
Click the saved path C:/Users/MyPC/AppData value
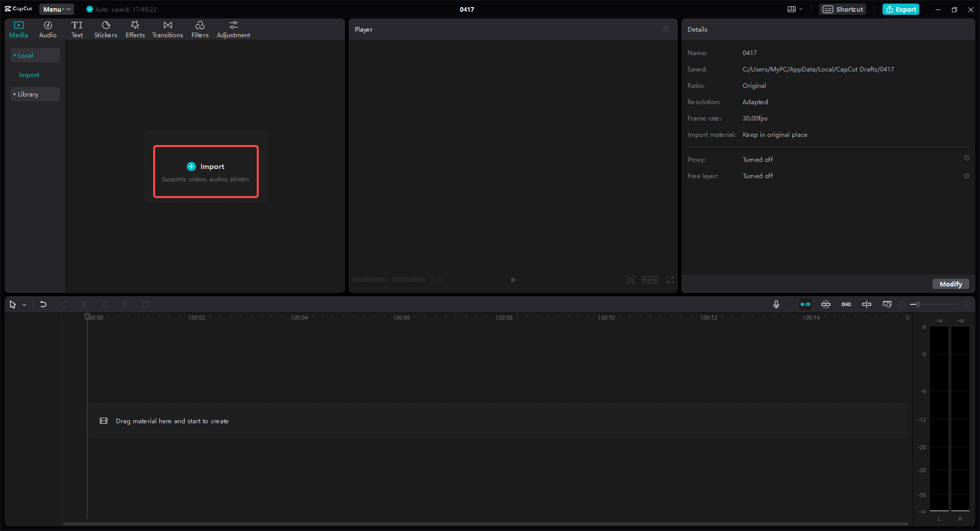[818, 69]
